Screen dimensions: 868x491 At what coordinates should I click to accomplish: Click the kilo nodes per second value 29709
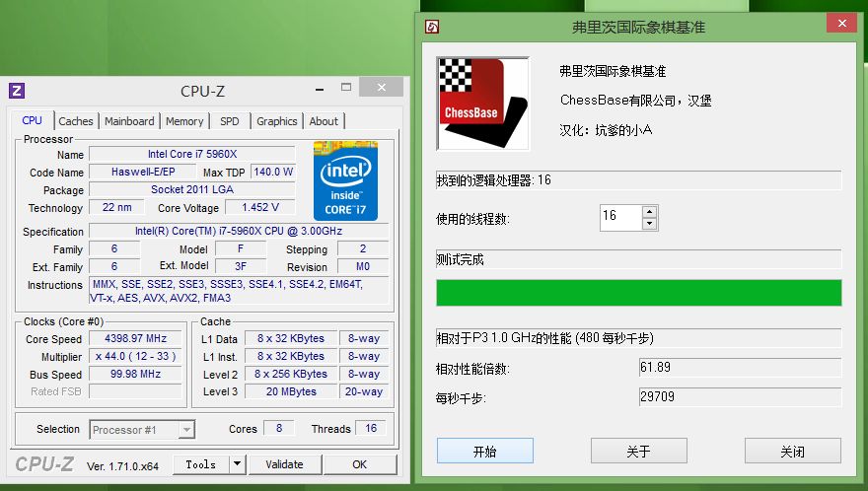coord(740,396)
